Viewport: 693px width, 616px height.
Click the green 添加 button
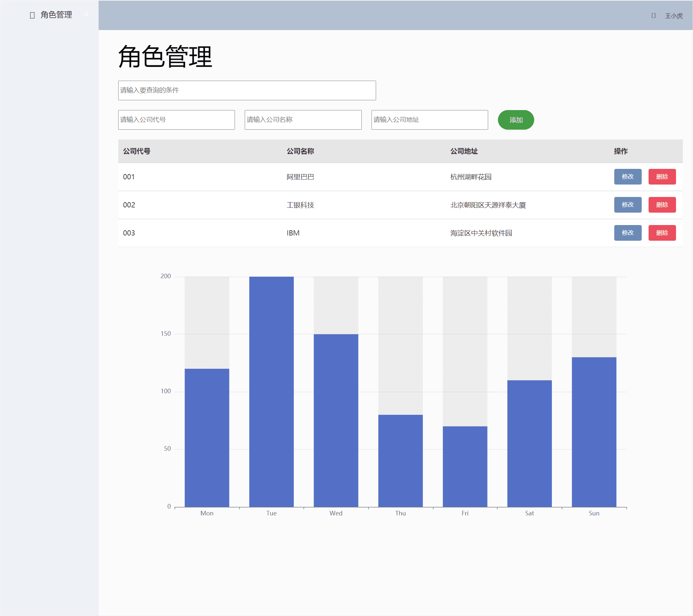pyautogui.click(x=516, y=120)
